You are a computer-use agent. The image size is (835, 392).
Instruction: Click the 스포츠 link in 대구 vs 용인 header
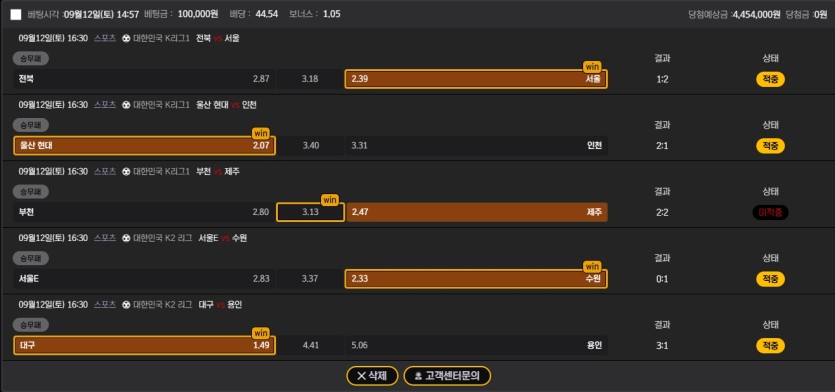pyautogui.click(x=105, y=305)
